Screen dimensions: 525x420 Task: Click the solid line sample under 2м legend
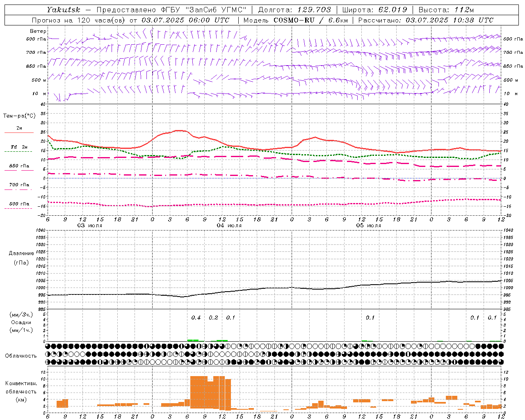point(19,133)
